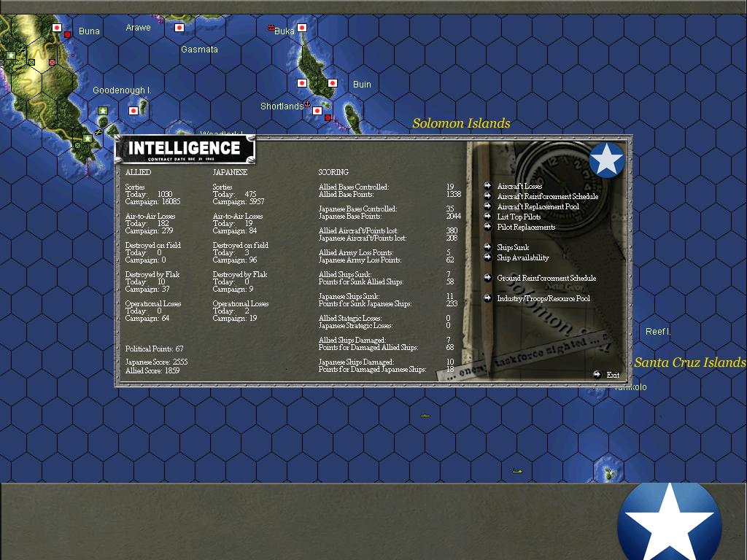
Task: Click the Buin map label
Action: pyautogui.click(x=362, y=85)
